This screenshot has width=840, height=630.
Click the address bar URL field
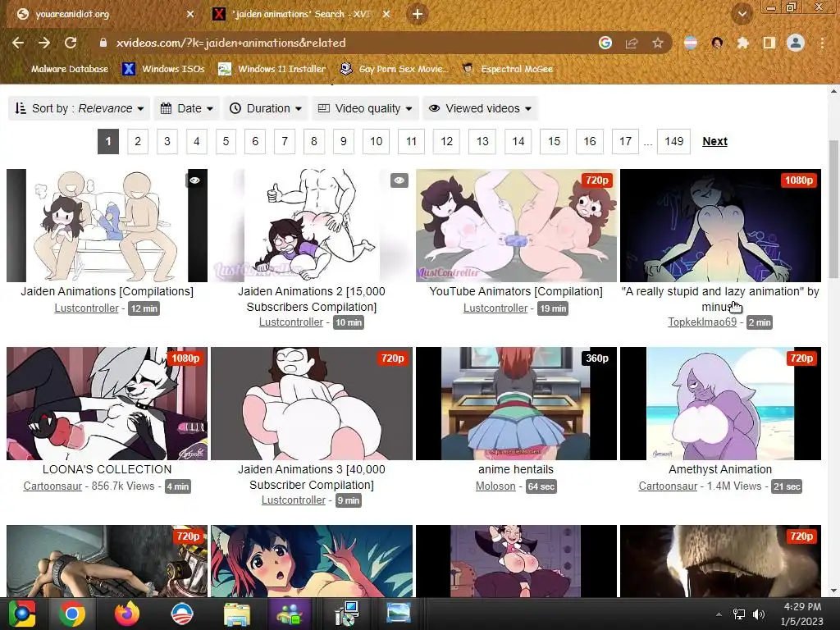[343, 43]
